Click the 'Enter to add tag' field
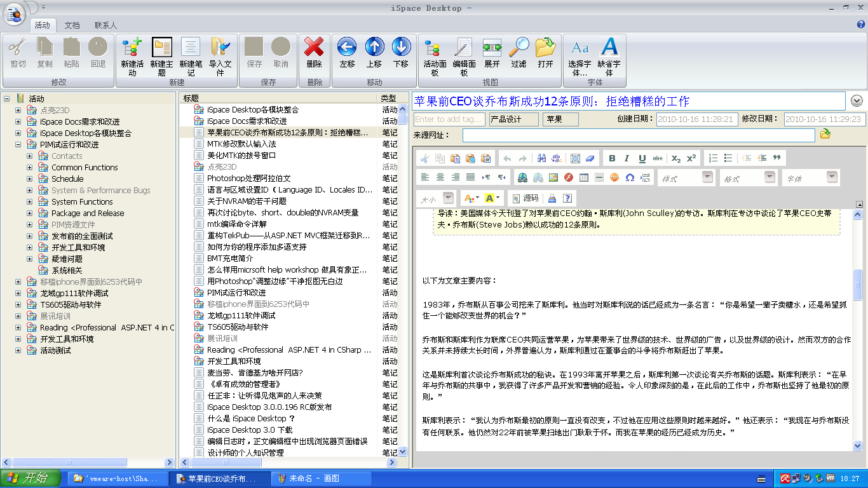 coord(450,119)
